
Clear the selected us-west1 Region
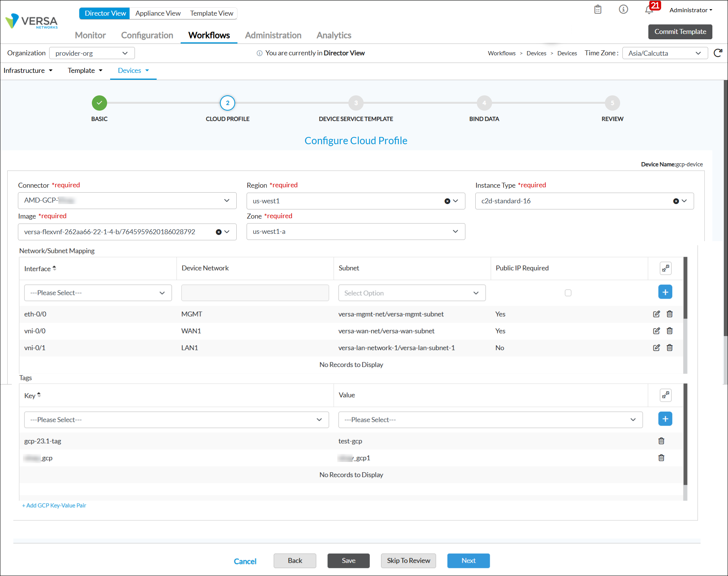(447, 201)
